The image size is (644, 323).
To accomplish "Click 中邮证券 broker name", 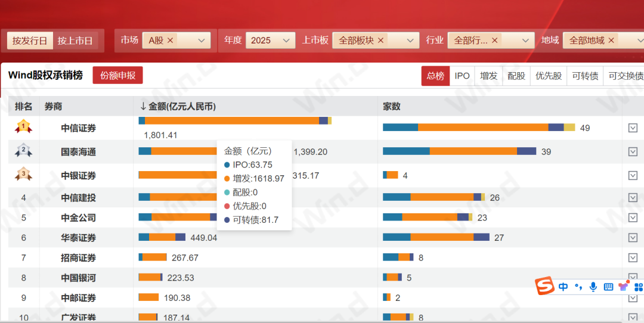I will pos(79,298).
